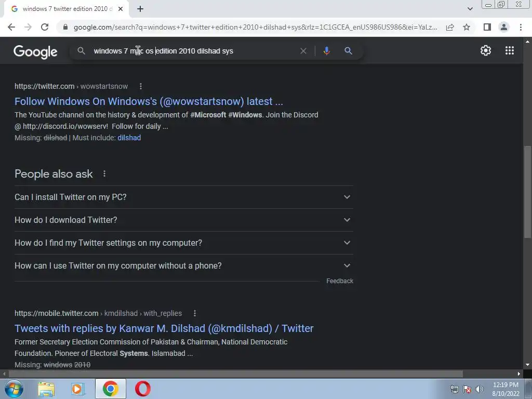Launch Opera browser from taskbar

click(x=143, y=389)
